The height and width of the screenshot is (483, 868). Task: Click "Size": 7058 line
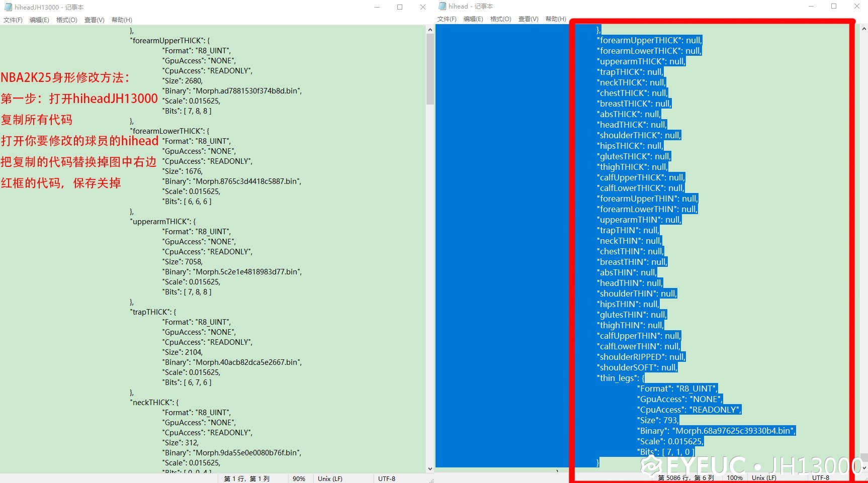pyautogui.click(x=183, y=262)
